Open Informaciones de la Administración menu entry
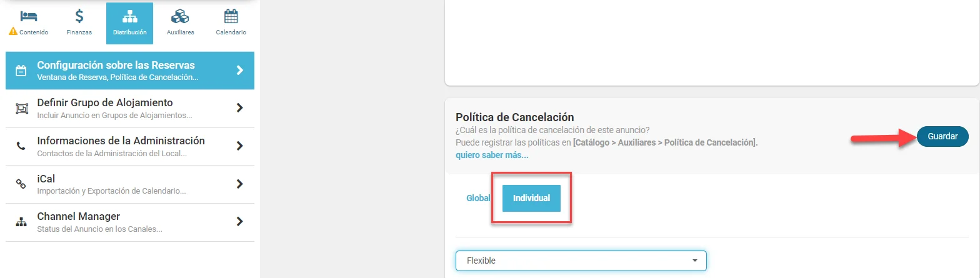The height and width of the screenshot is (278, 980). pyautogui.click(x=130, y=146)
